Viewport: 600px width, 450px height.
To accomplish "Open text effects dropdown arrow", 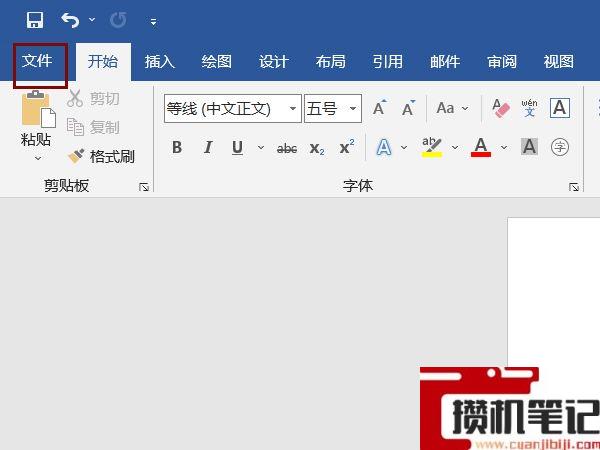I will (404, 147).
